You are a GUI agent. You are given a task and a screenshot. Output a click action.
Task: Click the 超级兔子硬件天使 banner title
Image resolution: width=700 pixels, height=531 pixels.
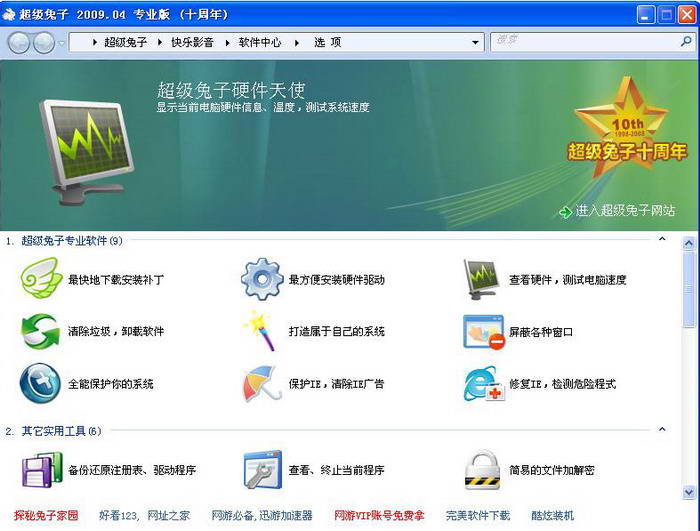231,90
